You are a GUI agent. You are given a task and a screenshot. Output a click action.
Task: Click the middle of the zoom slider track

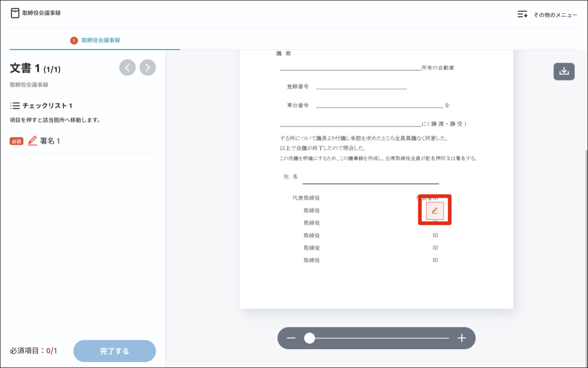(x=379, y=339)
